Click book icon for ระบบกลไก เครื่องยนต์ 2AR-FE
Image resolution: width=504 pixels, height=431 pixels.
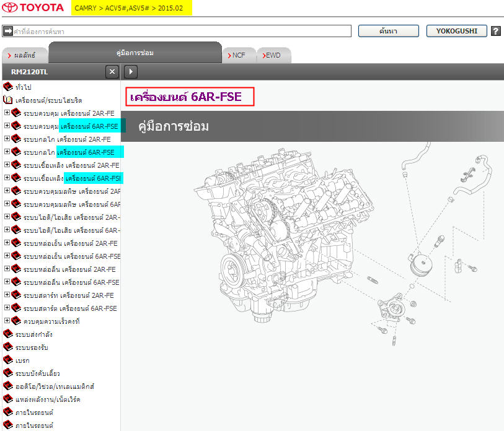tap(16, 139)
